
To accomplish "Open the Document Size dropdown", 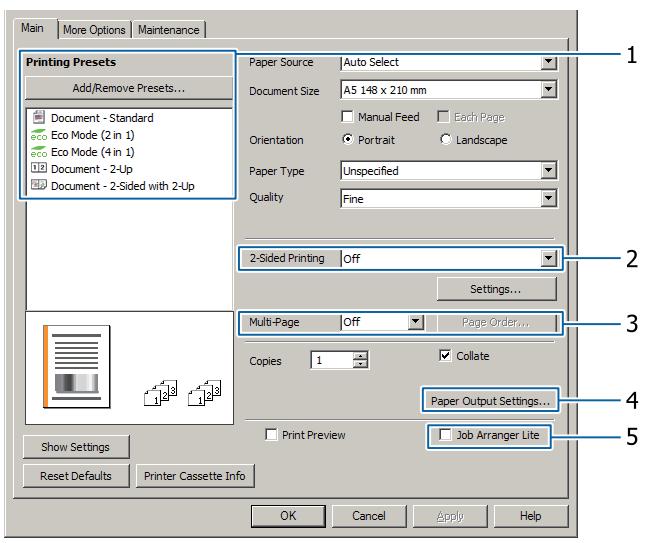I will (548, 89).
